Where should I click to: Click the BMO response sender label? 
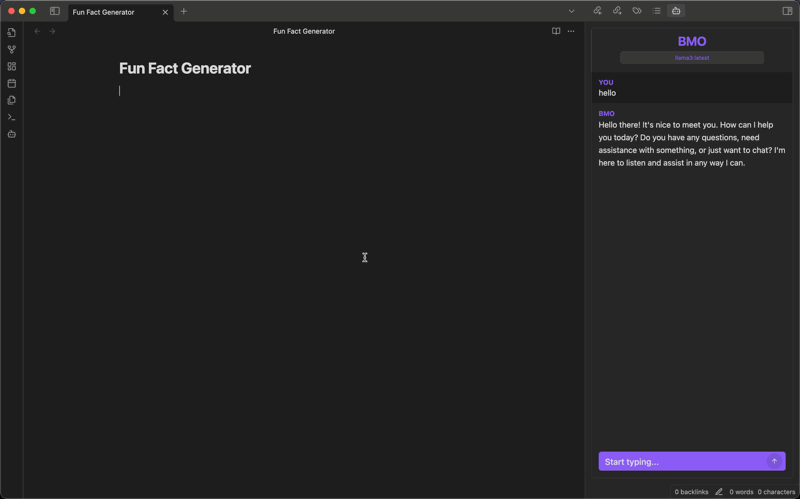click(x=606, y=113)
